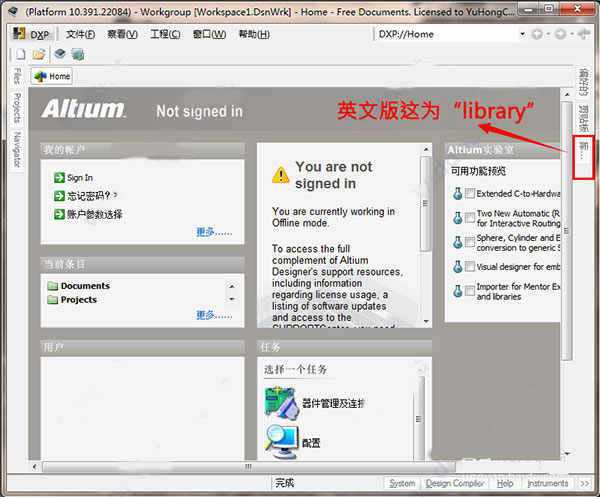Enable Sphere, Cylinder conversion checkbox
This screenshot has width=600, height=497.
(470, 242)
